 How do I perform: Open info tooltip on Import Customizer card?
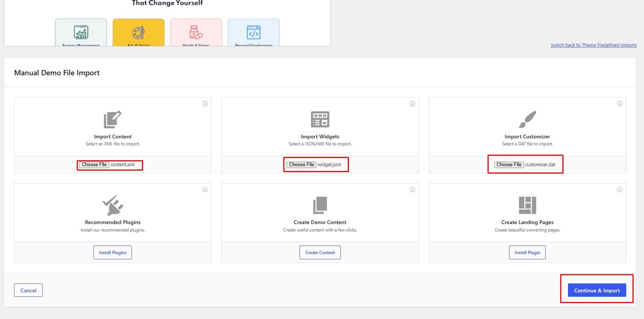pos(619,104)
